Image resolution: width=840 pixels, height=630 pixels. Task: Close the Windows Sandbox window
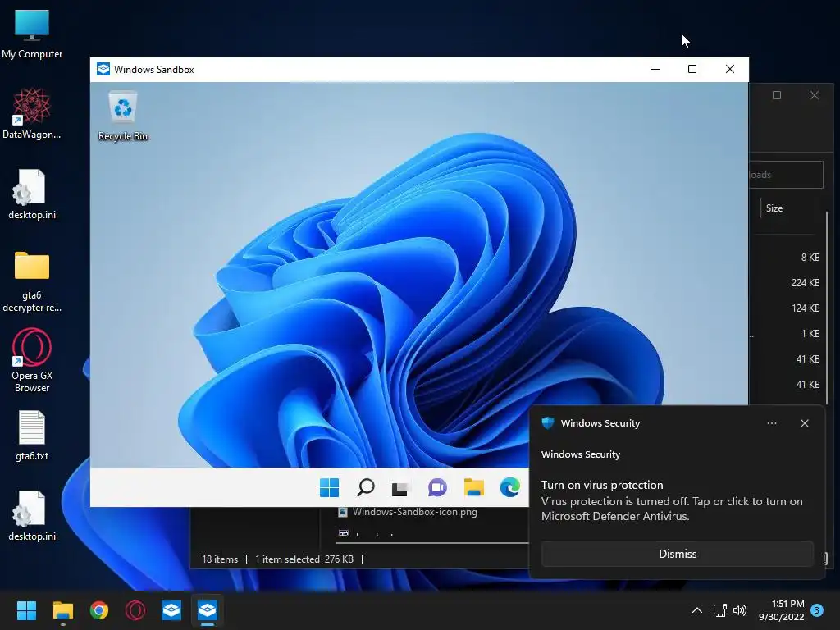point(729,69)
